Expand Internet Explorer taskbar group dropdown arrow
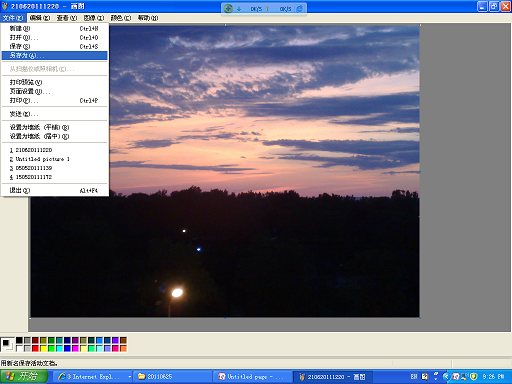The image size is (512, 384). tap(129, 377)
